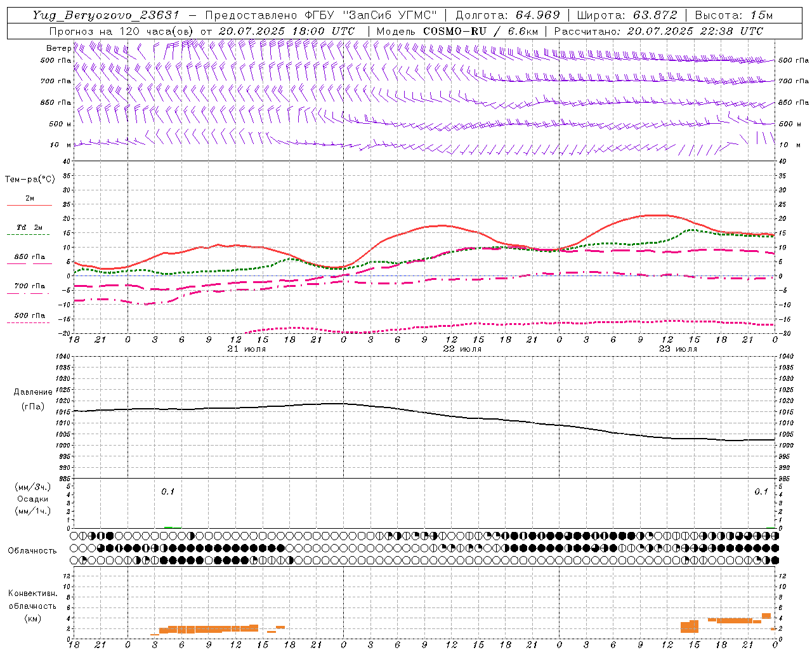Click the 22 июля date label
Image resolution: width=812 pixels, height=650 pixels.
pyautogui.click(x=462, y=349)
